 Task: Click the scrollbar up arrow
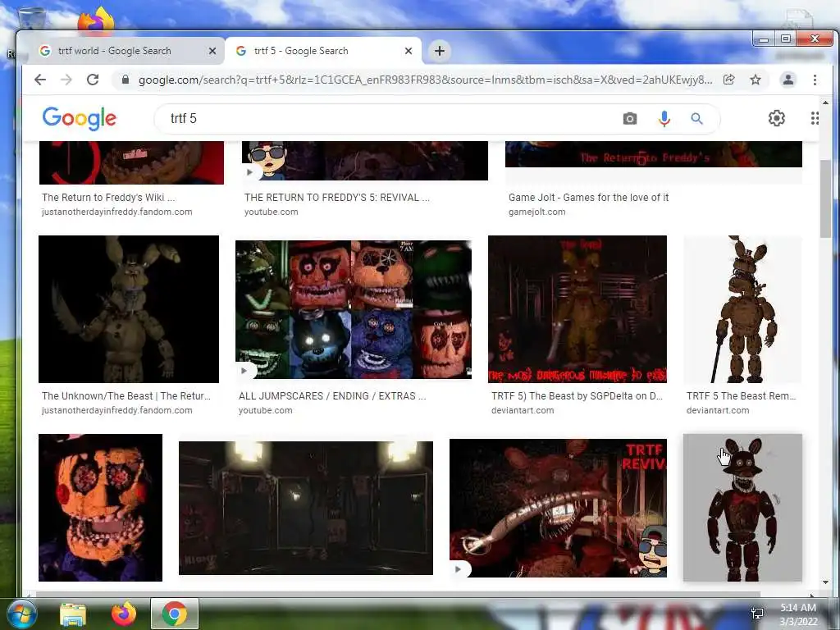(825, 102)
